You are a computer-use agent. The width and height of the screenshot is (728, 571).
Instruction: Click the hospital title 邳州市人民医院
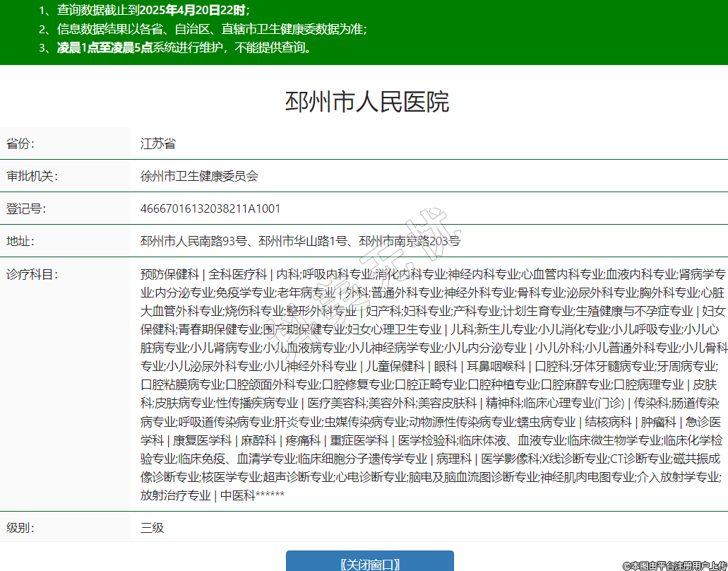pyautogui.click(x=366, y=102)
